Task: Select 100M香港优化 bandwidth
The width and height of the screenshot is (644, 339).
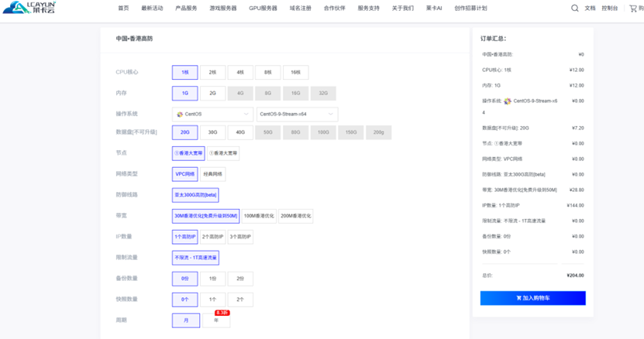Action: pyautogui.click(x=259, y=216)
